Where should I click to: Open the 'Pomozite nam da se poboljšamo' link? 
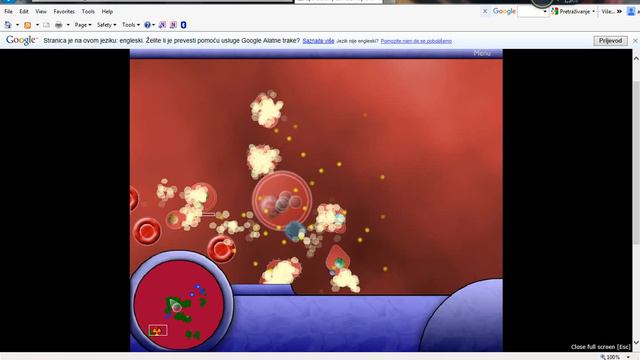click(416, 41)
